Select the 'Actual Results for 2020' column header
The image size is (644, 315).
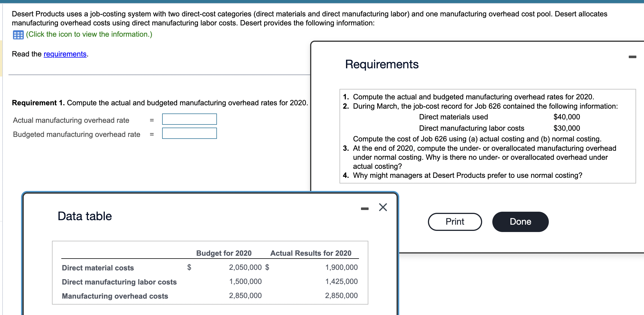311,253
